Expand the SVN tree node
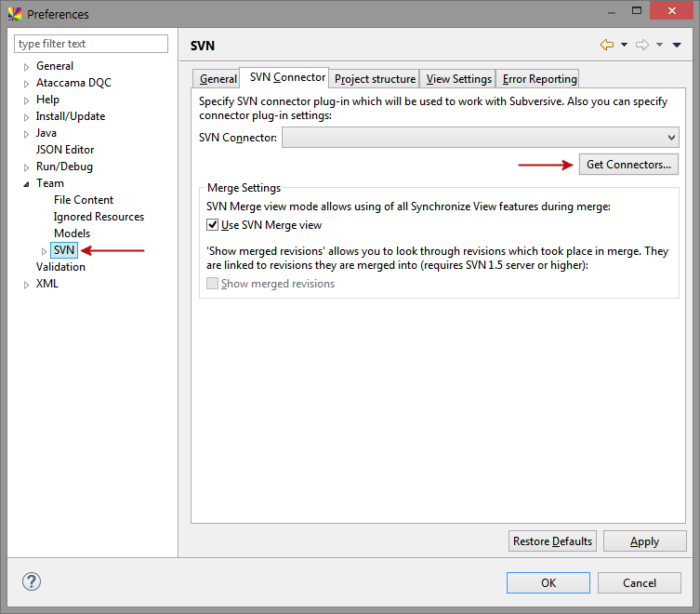 pos(44,251)
